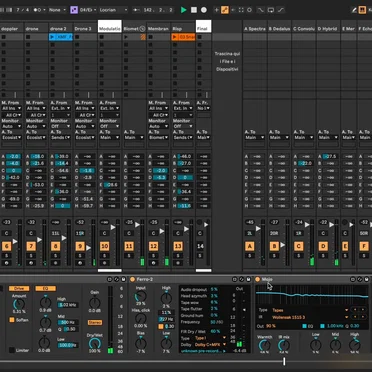Launch the clip on drone 2 track
The image size is (372, 372).
click(x=52, y=37)
